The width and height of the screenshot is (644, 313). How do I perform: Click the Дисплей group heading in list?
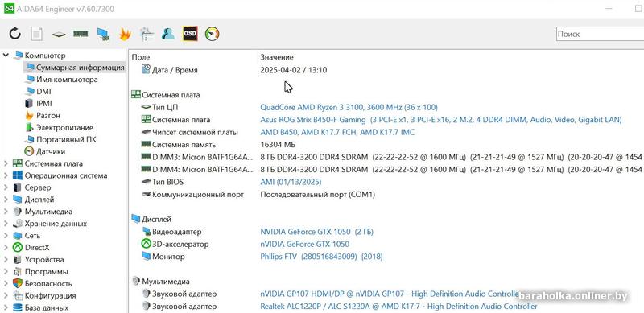pos(156,220)
